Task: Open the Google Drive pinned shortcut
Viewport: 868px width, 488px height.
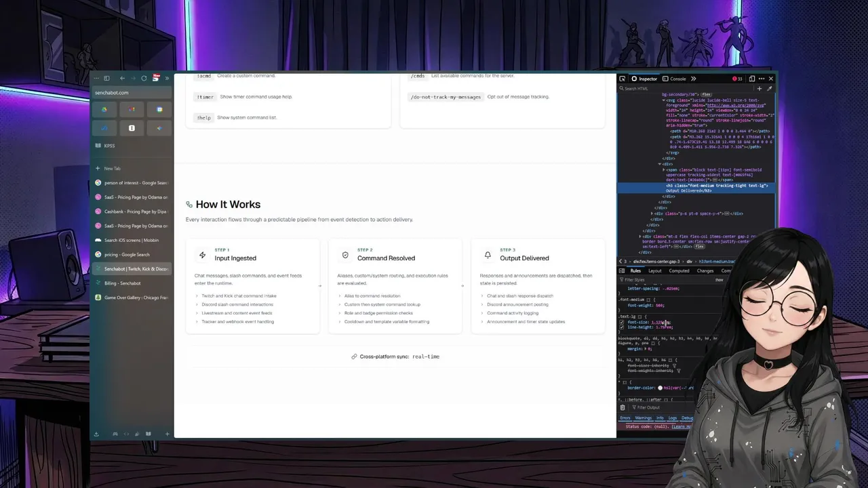Action: 104,109
